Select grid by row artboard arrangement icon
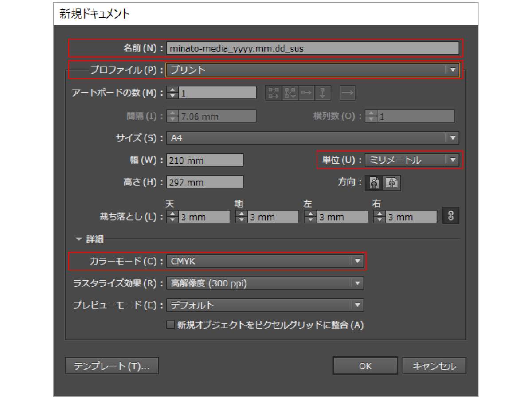This screenshot has height=399, width=532. (273, 93)
